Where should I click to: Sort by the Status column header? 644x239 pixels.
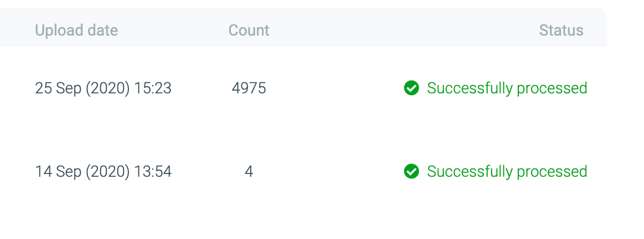561,30
